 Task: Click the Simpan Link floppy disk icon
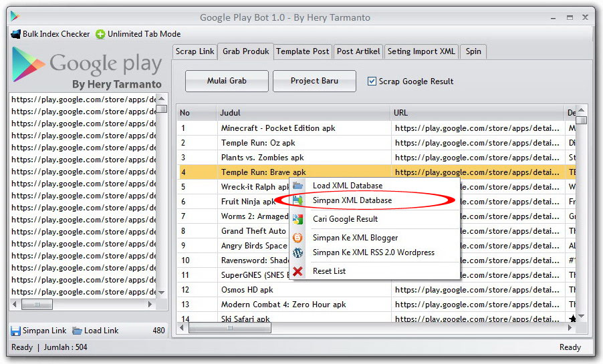[15, 331]
